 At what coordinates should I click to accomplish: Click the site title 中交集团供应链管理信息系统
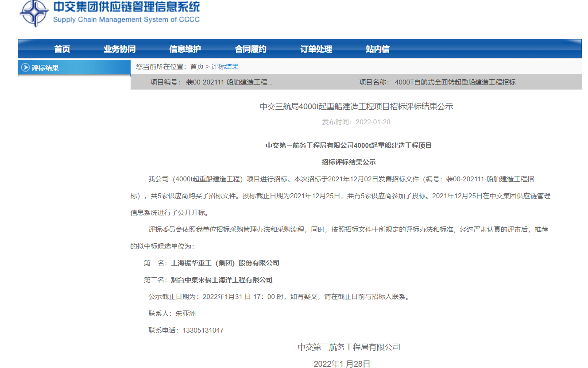click(126, 7)
